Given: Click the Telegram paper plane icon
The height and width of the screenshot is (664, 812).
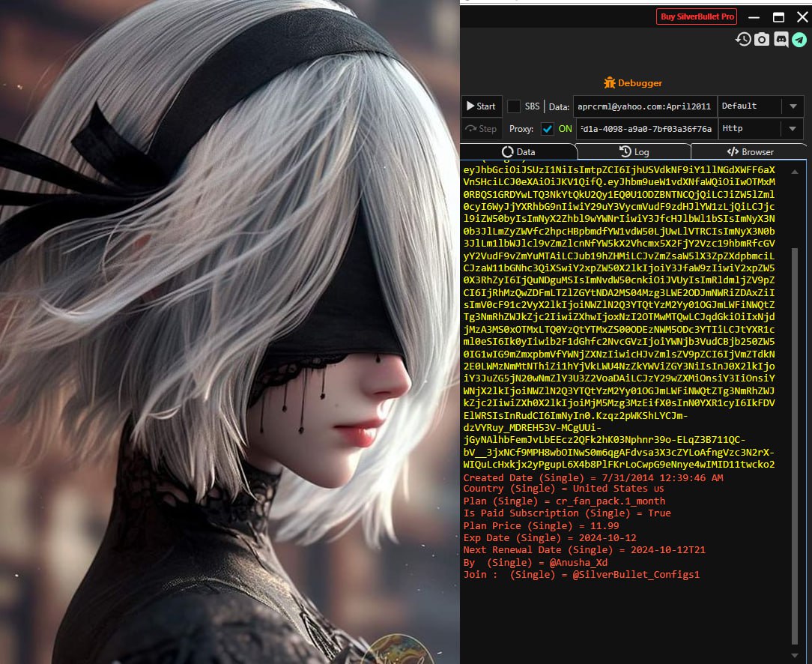Looking at the screenshot, I should point(799,39).
